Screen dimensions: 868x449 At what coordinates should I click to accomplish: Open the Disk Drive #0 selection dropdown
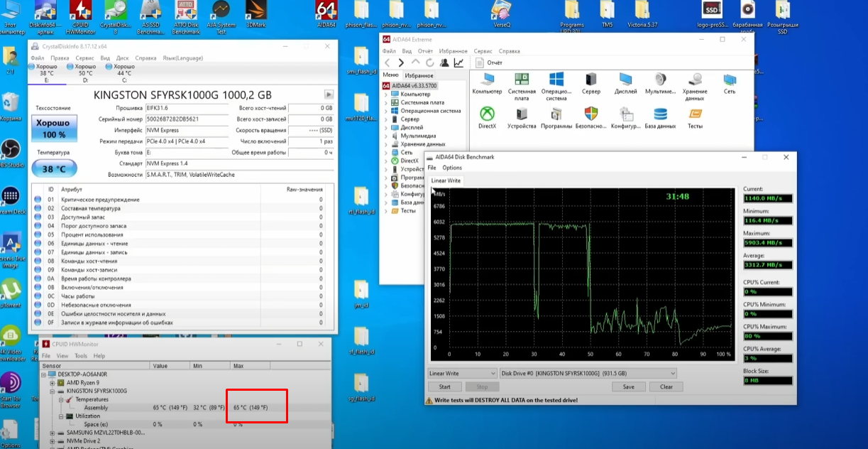(x=588, y=373)
